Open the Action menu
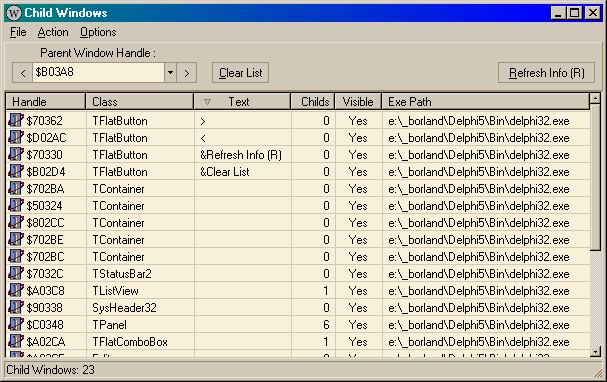Viewport: 607px width, 382px height. pos(53,32)
